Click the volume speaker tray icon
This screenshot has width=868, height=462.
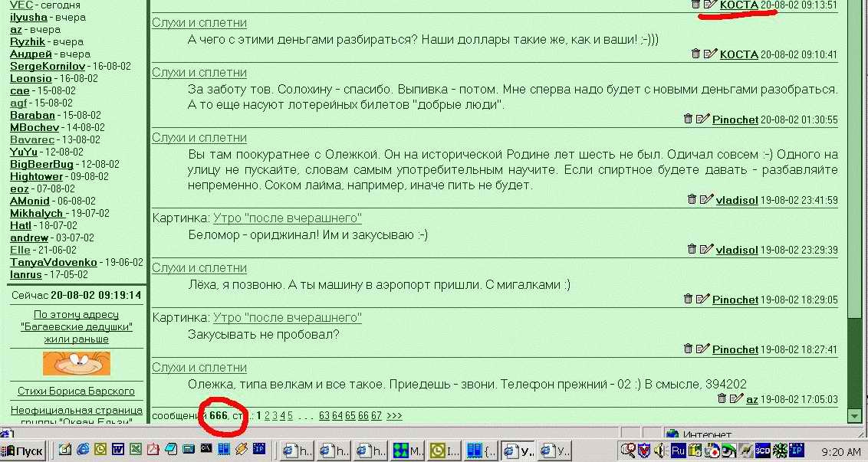click(659, 451)
